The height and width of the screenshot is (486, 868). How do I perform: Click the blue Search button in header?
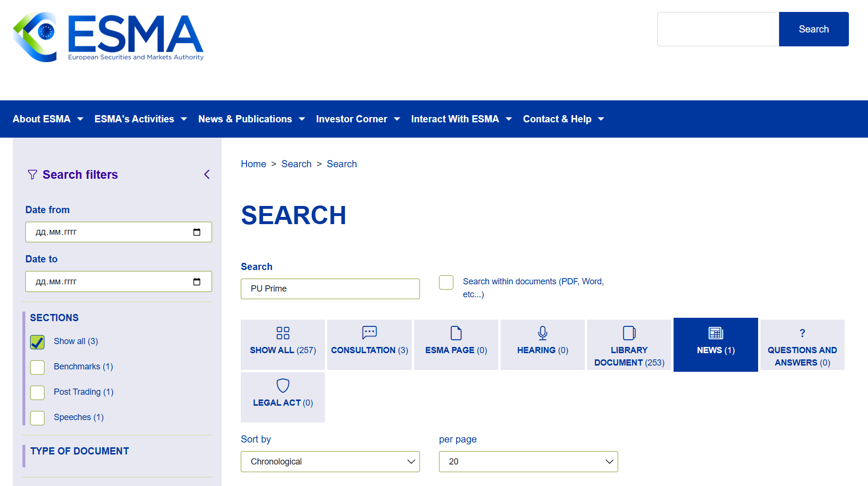click(x=814, y=29)
